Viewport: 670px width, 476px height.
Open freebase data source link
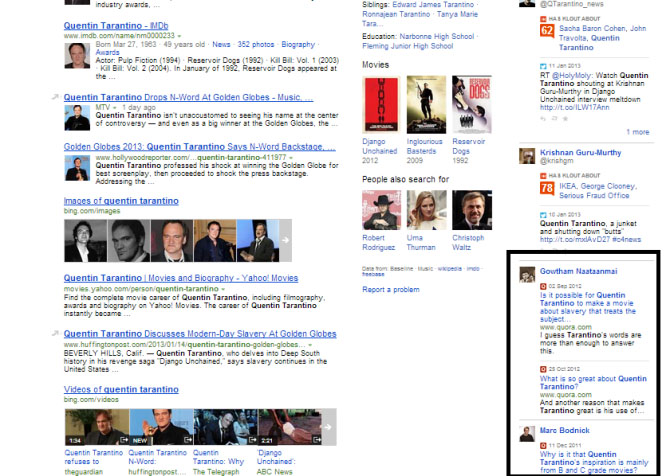point(373,274)
